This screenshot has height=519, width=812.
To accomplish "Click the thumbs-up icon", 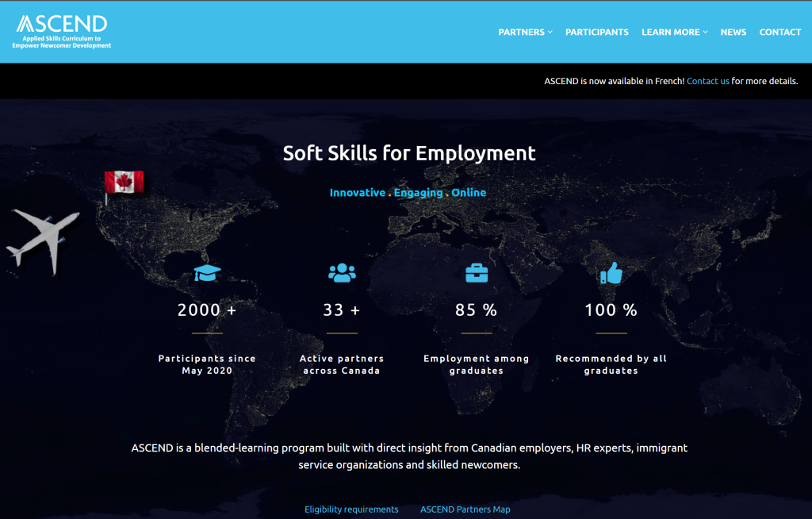I will [x=611, y=273].
